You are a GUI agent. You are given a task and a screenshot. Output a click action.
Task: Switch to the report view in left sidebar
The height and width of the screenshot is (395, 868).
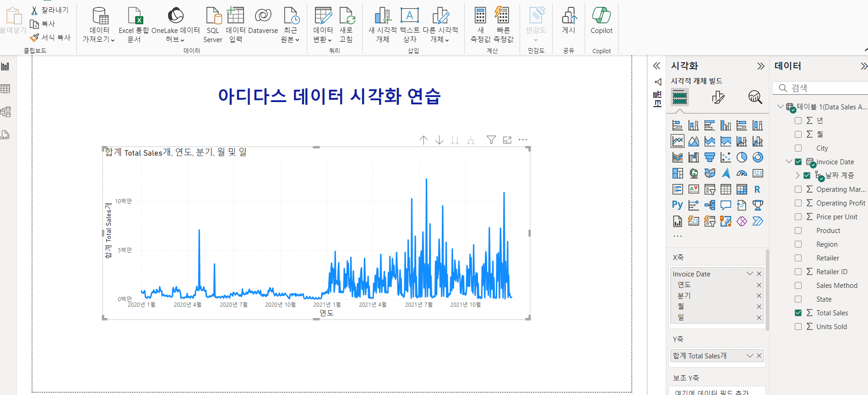coord(5,66)
